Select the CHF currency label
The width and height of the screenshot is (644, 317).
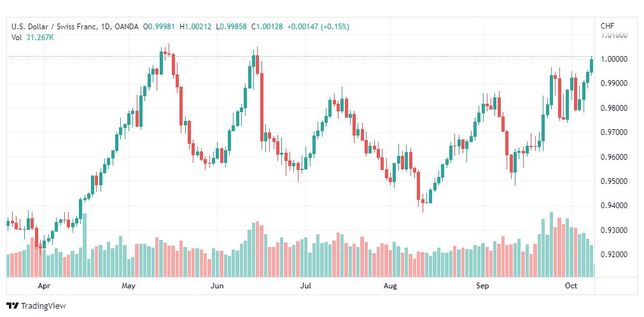pos(607,26)
